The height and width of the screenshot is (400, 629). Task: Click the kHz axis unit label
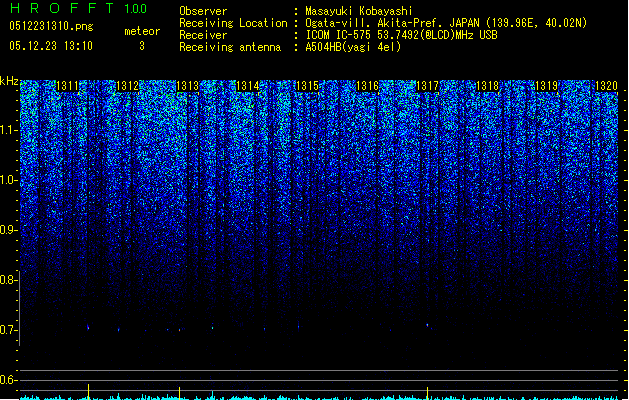point(9,81)
